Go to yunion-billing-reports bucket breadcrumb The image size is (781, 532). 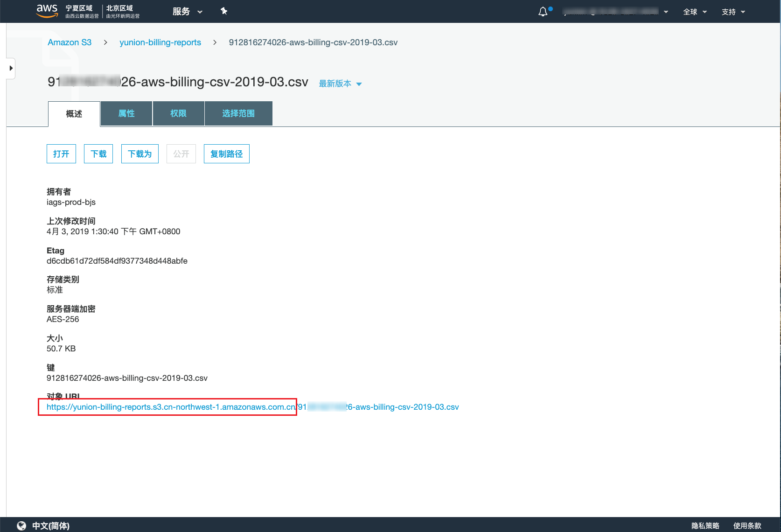[x=160, y=42]
